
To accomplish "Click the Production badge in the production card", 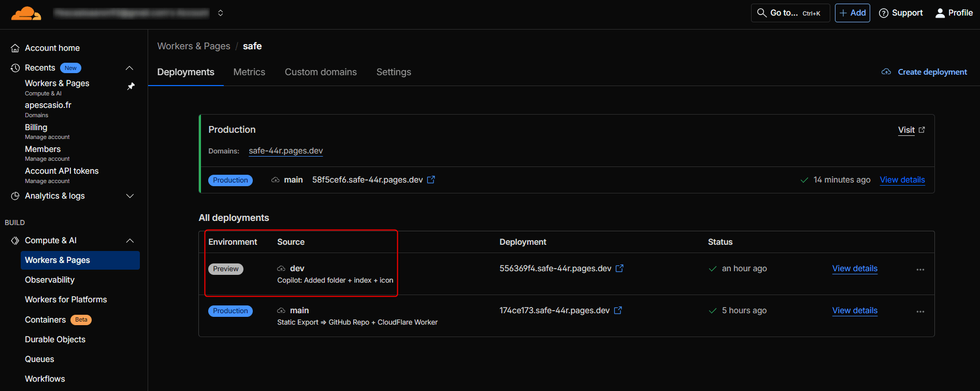I will [230, 180].
